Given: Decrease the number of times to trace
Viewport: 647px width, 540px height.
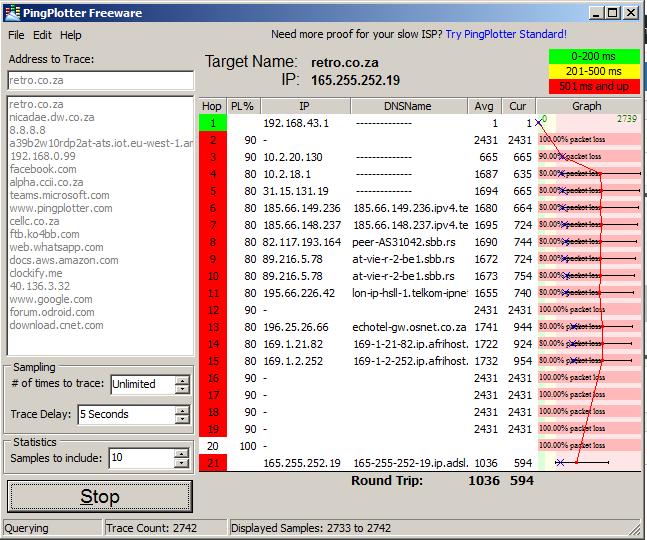Looking at the screenshot, I should pyautogui.click(x=182, y=389).
